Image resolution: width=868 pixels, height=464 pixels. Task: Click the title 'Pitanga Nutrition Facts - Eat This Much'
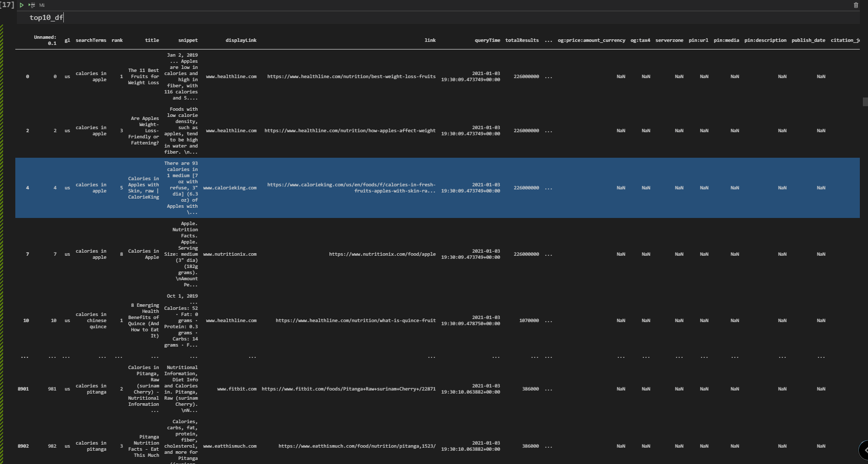coord(143,446)
